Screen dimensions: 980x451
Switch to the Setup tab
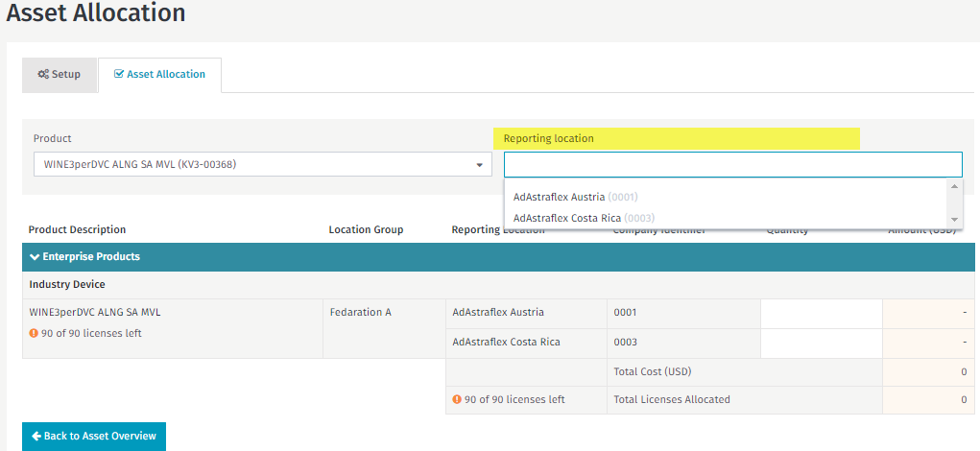(60, 75)
